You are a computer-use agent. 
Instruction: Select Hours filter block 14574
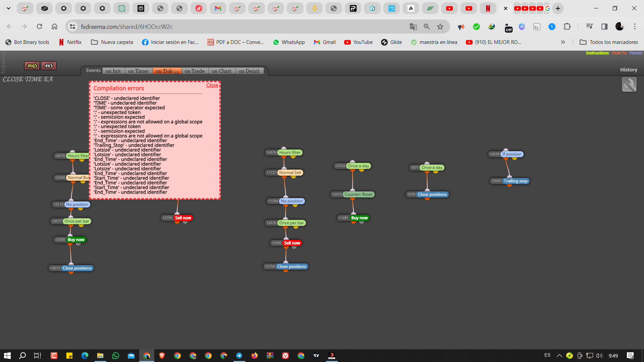[x=290, y=153]
